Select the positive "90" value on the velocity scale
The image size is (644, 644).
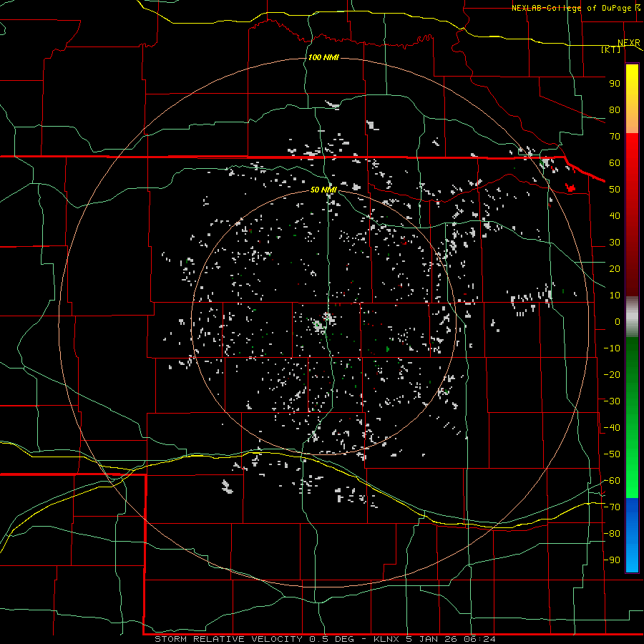coord(615,84)
